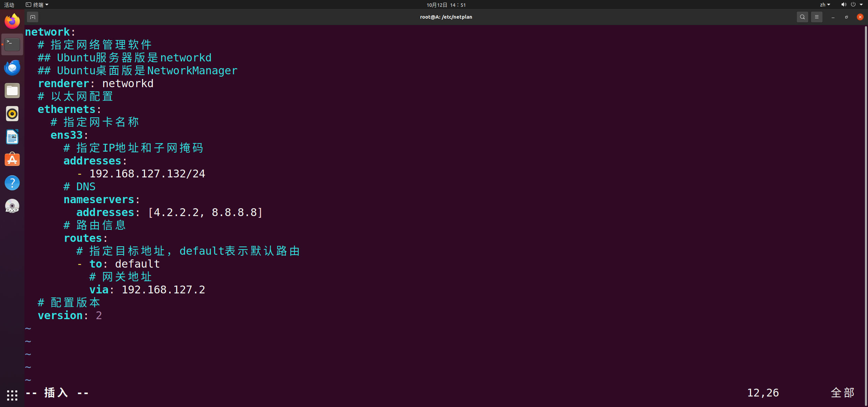Click the DVD disc icon in dock
The height and width of the screenshot is (407, 868).
pos(12,206)
